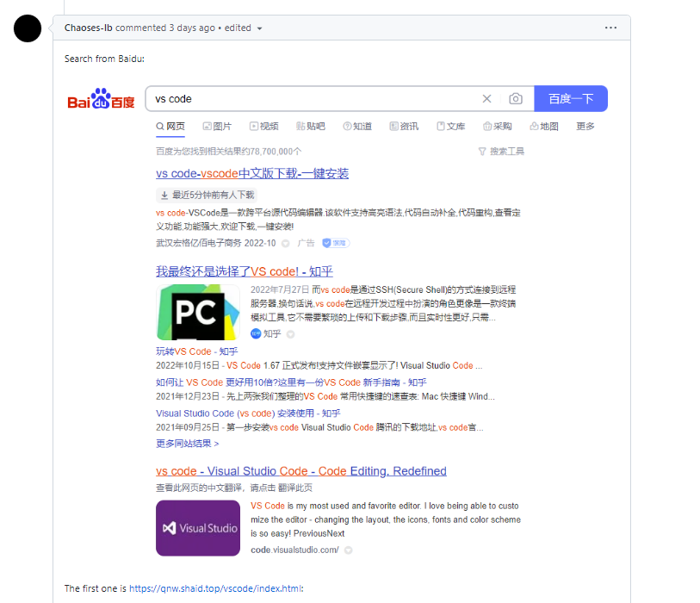
Task: Open the 我最终还是选择了VS code! - 知乎 result
Action: (x=245, y=271)
